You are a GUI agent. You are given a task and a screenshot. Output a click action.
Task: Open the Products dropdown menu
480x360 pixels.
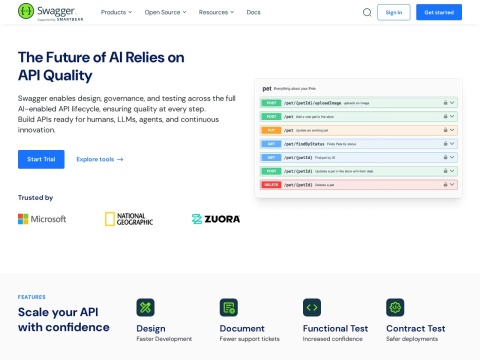[x=116, y=12]
